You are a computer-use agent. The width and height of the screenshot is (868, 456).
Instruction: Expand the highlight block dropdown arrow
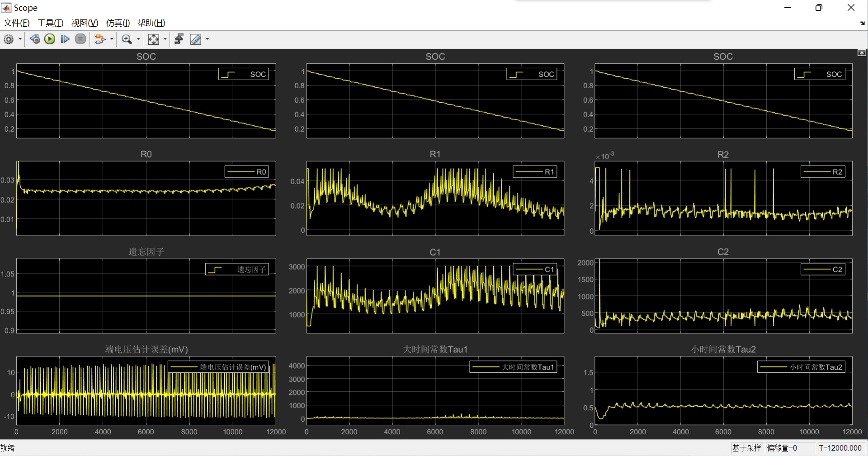click(112, 39)
